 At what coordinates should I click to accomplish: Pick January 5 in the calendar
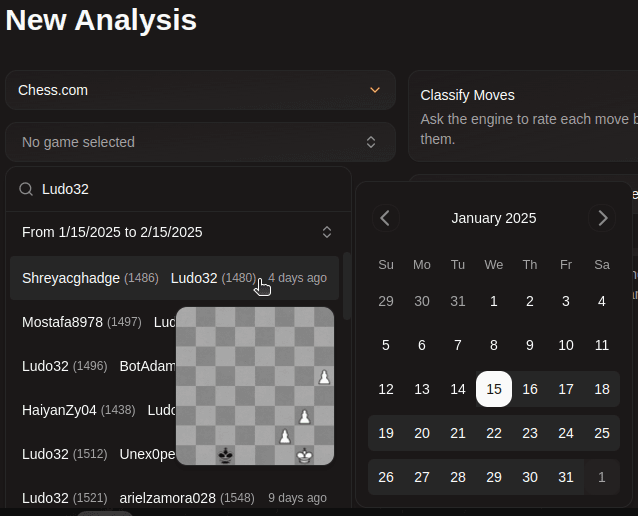click(x=386, y=345)
